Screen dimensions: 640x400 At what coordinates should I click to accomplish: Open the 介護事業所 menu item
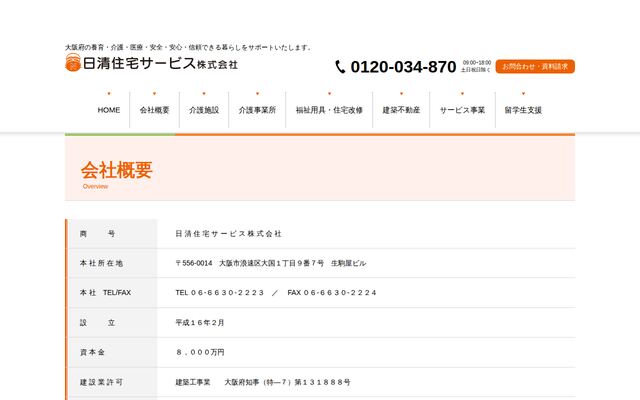point(257,110)
